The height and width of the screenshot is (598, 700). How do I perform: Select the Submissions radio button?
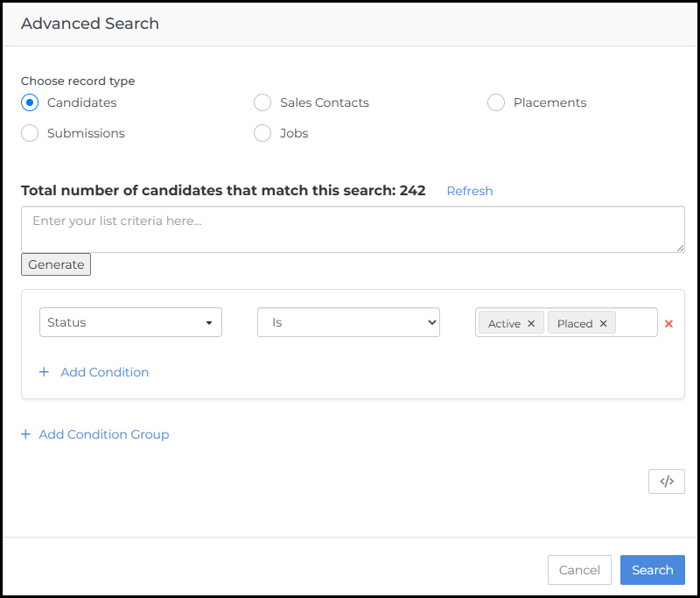(x=30, y=133)
